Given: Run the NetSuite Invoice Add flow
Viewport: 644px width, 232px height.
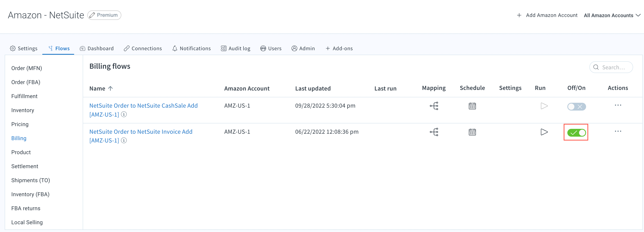Looking at the screenshot, I should click(x=544, y=132).
